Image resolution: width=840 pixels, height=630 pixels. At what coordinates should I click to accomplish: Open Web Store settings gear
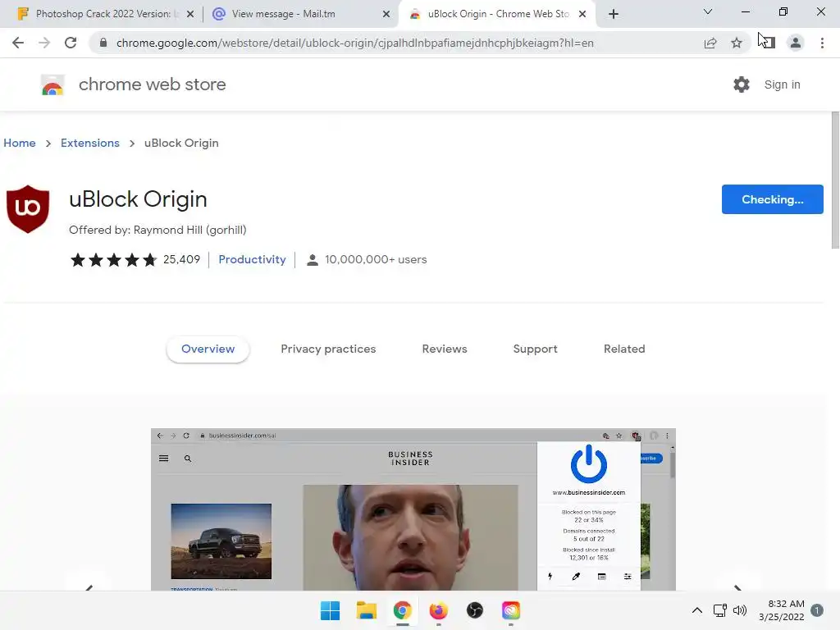pos(742,84)
